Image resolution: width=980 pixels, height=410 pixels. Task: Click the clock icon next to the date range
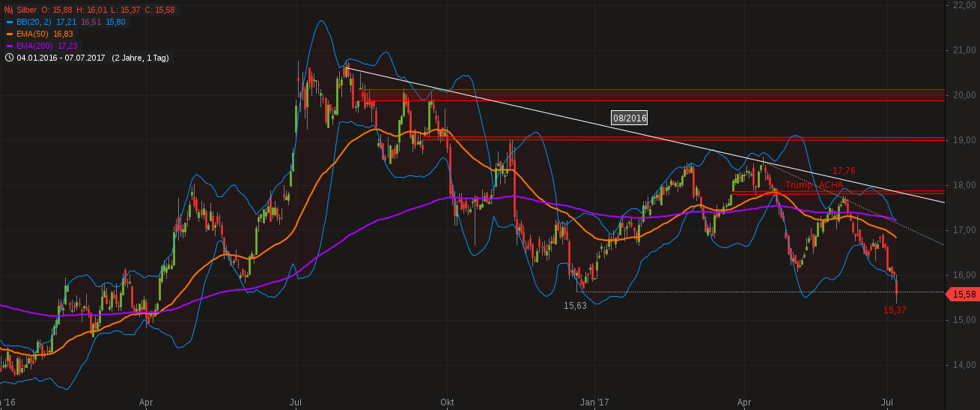[9, 58]
